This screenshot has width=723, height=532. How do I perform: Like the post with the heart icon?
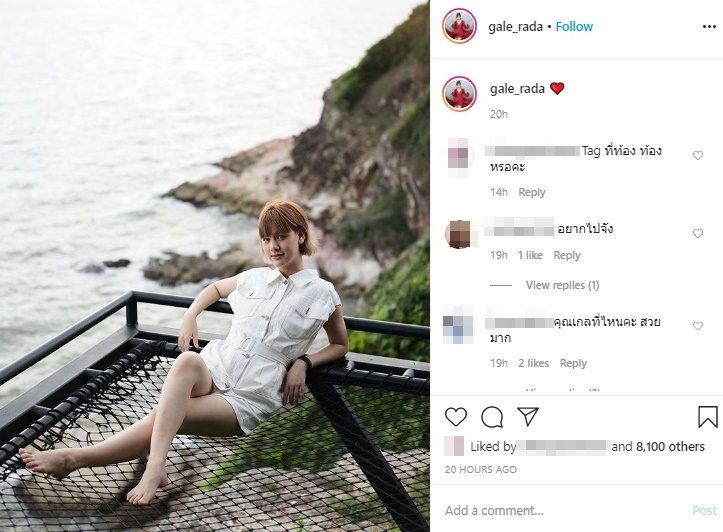(x=456, y=417)
